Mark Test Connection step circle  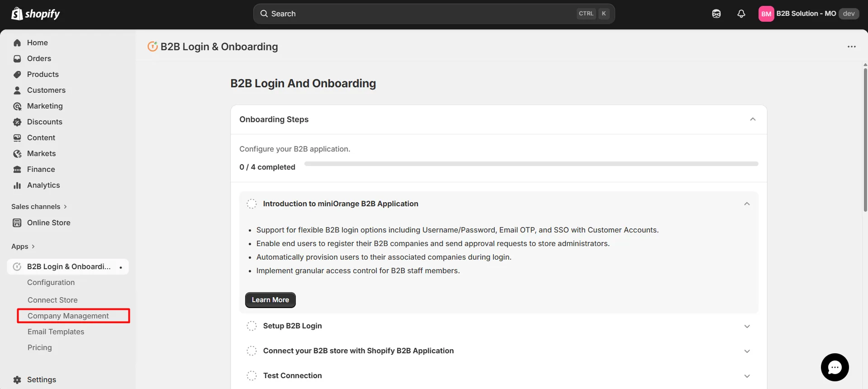[251, 375]
